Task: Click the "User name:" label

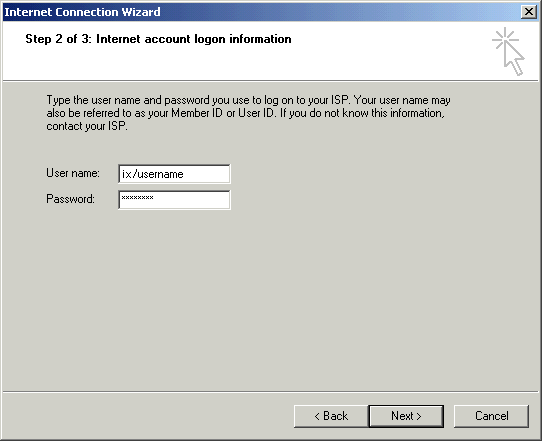Action: coord(73,173)
